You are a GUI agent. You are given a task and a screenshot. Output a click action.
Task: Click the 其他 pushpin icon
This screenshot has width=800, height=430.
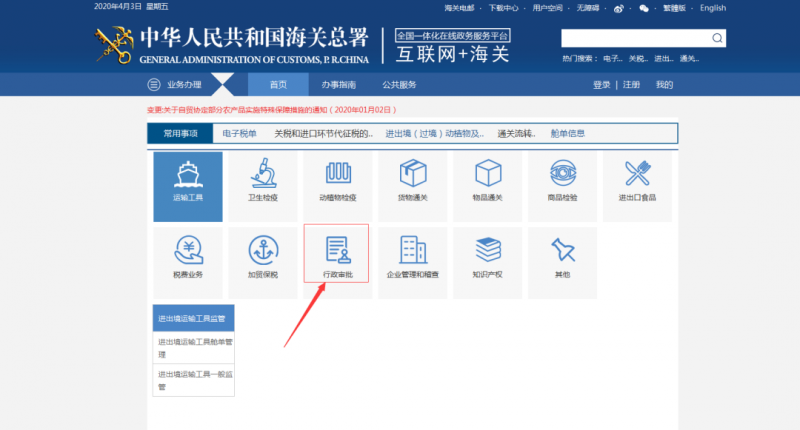(x=562, y=250)
